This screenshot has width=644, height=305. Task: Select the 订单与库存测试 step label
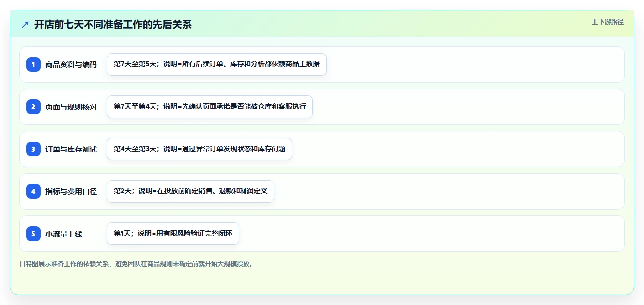click(71, 149)
